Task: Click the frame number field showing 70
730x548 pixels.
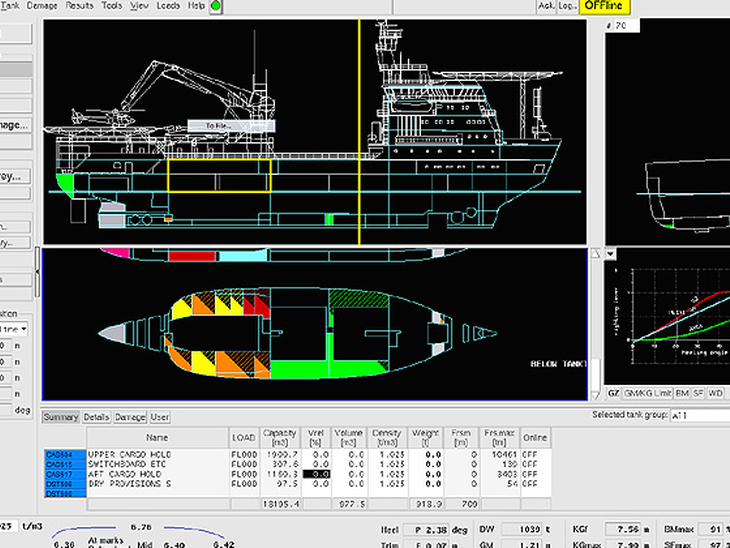Action: click(627, 26)
